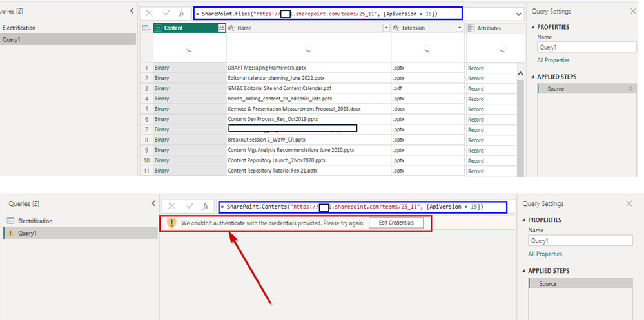The height and width of the screenshot is (320, 644).
Task: Close the upper Query Settings pane
Action: (x=633, y=12)
